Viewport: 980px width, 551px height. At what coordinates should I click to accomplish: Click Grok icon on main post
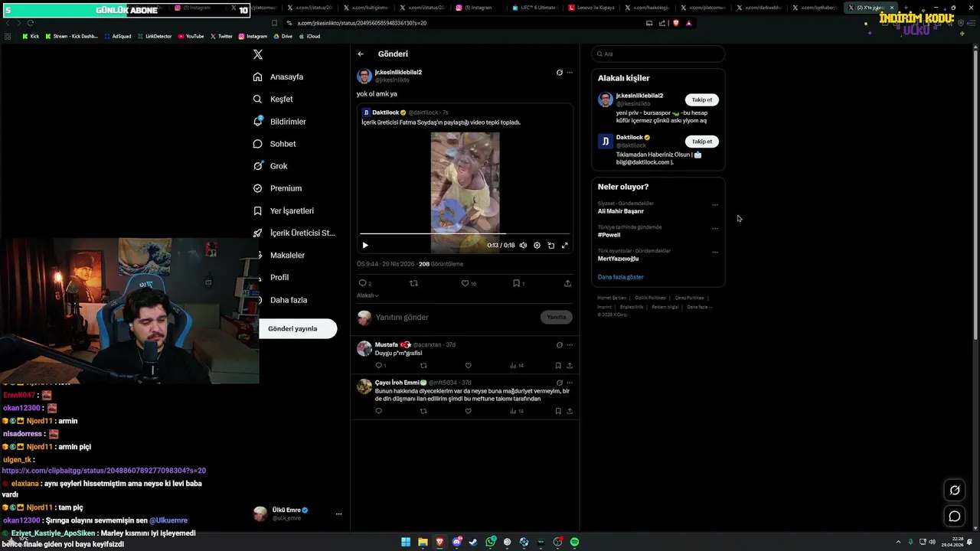tap(560, 73)
